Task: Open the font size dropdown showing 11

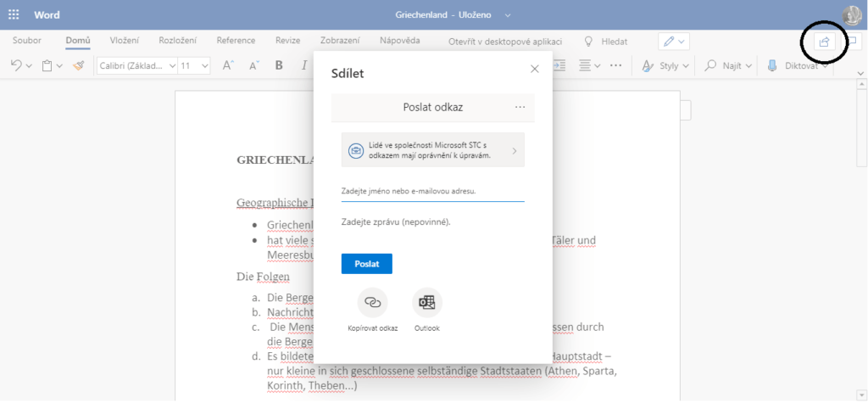Action: pos(195,65)
